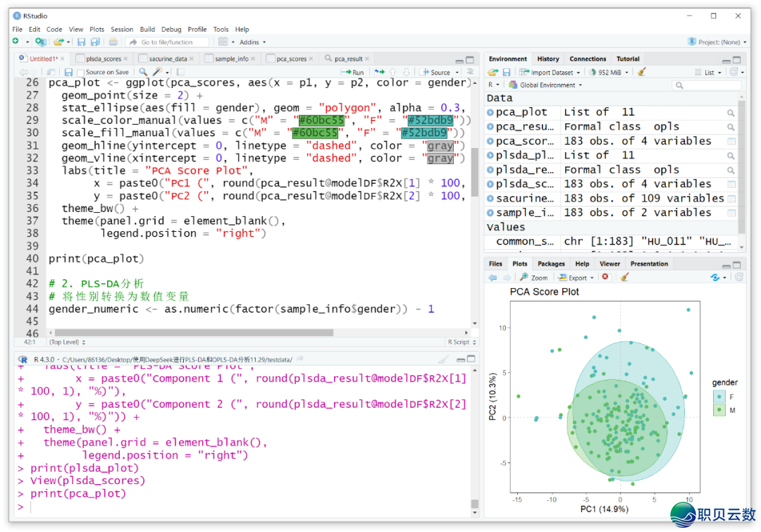The width and height of the screenshot is (761, 532).
Task: Remove current plot with red X icon
Action: (x=605, y=278)
